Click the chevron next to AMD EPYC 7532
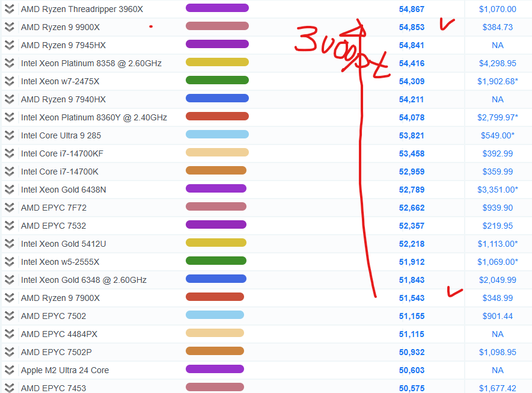The image size is (532, 393). (x=10, y=226)
